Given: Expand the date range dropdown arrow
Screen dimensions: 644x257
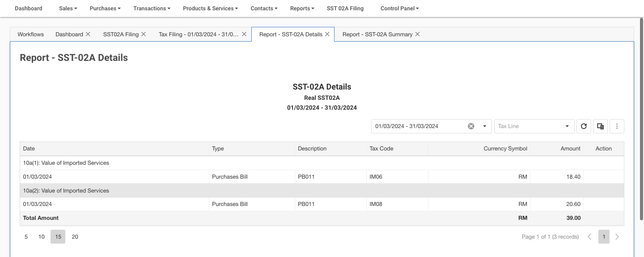Looking at the screenshot, I should tap(484, 126).
